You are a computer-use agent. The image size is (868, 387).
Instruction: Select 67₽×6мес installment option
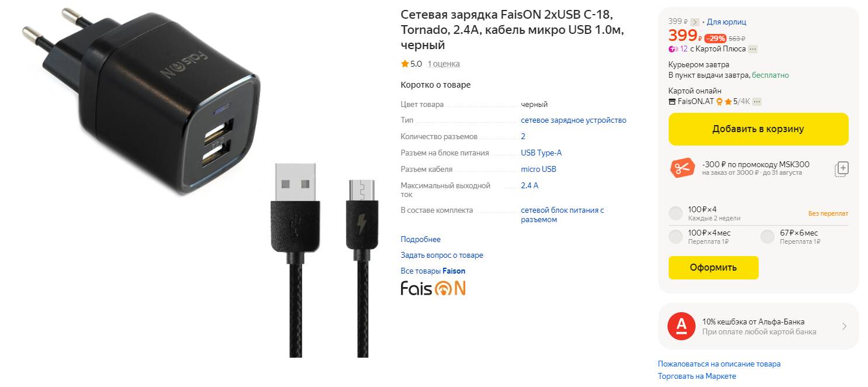[767, 237]
